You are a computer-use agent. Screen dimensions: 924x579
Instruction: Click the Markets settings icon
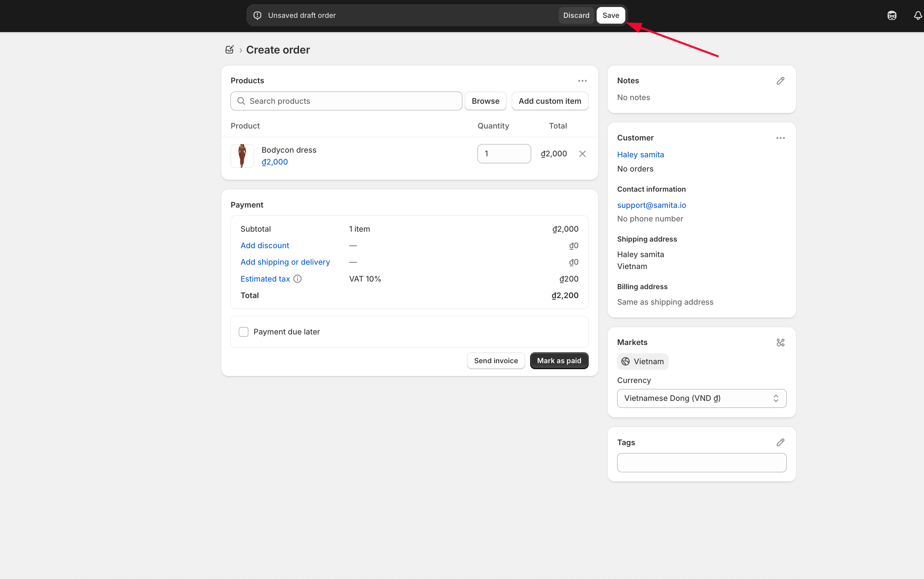[780, 342]
